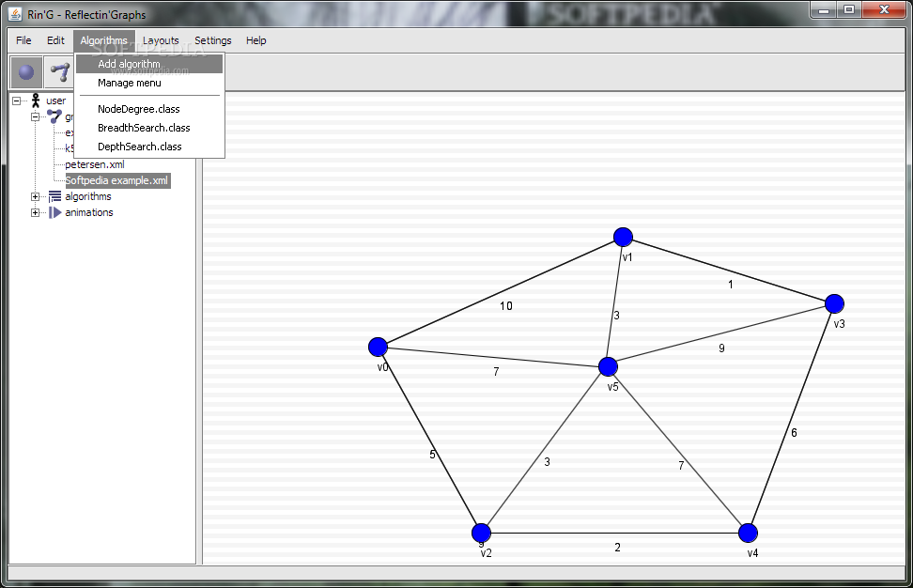Open the Layouts menu
913x588 pixels.
point(161,40)
